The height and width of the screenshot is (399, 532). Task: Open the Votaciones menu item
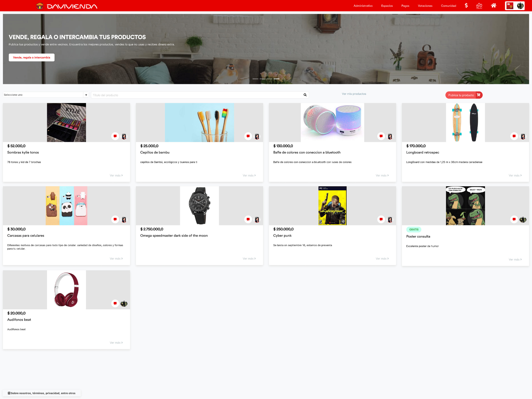(x=425, y=6)
